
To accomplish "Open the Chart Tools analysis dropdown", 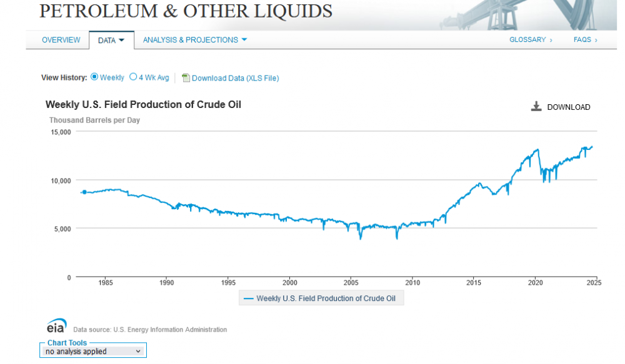I will (94, 352).
